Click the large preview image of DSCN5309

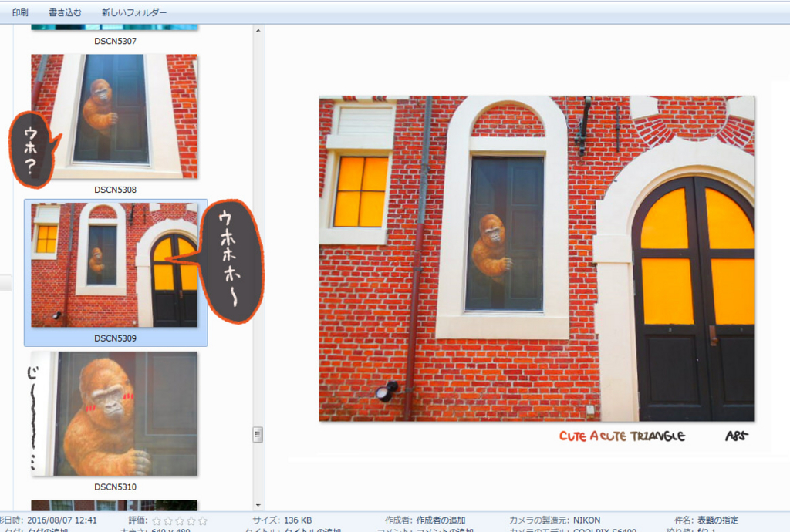pos(537,259)
